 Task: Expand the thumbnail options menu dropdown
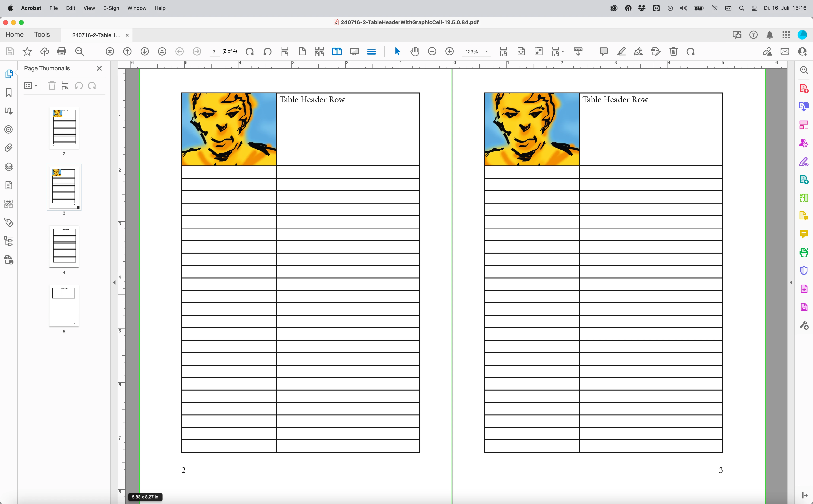(31, 86)
